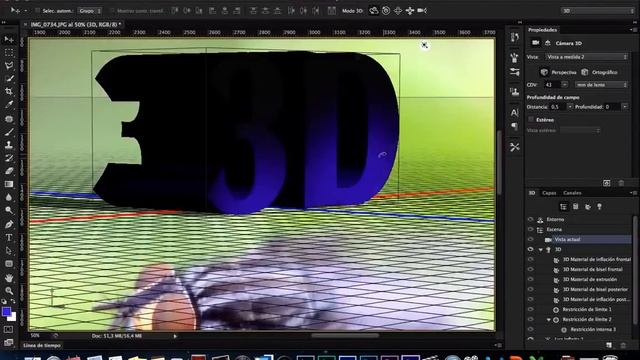Select the Zoom tool in toolbox
The height and width of the screenshot is (360, 640).
click(9, 291)
